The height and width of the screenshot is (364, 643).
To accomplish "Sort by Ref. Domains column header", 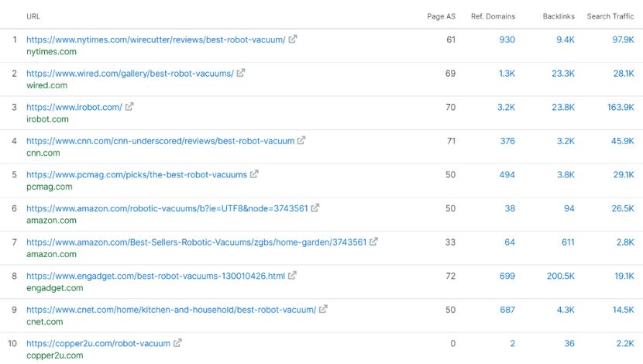I will click(x=493, y=16).
